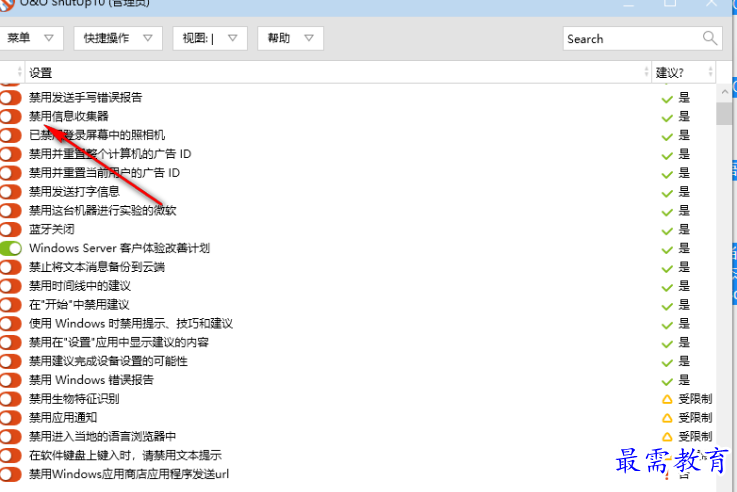The width and height of the screenshot is (737, 492).
Task: Toggle 禁用生物特征识别 switch
Action: (x=10, y=399)
